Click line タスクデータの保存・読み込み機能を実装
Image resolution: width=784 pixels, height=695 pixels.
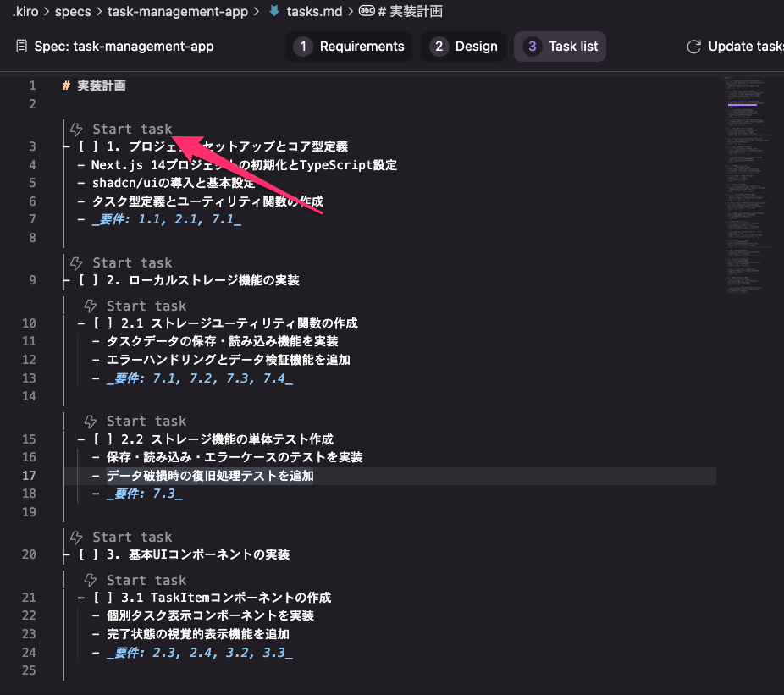click(x=223, y=341)
